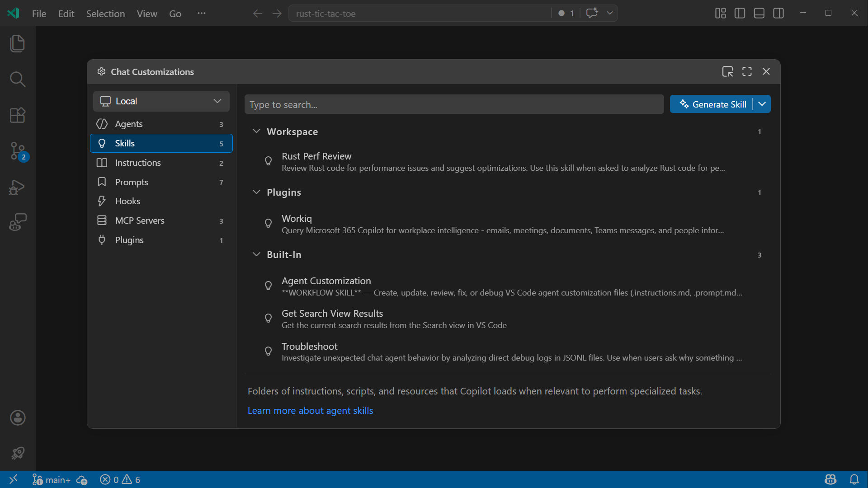Open the Generate Skill dropdown arrow
Image resolution: width=868 pixels, height=488 pixels.
pos(762,104)
